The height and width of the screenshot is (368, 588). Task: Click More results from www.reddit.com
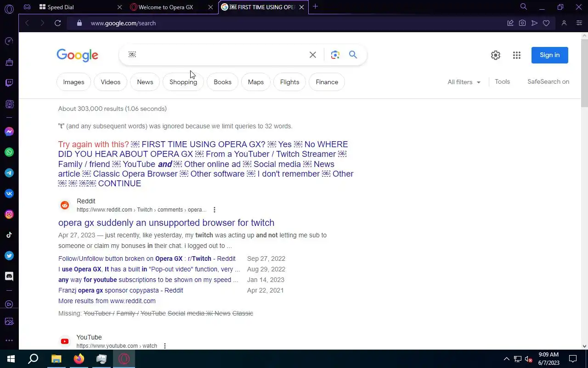tap(107, 301)
